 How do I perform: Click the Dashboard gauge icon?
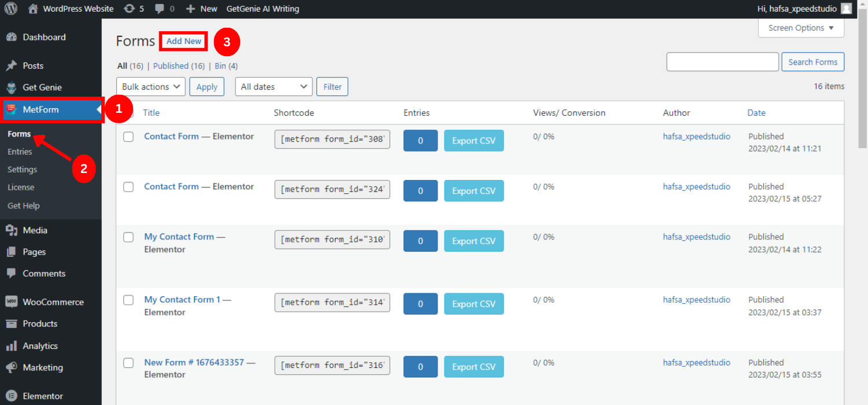[x=12, y=37]
